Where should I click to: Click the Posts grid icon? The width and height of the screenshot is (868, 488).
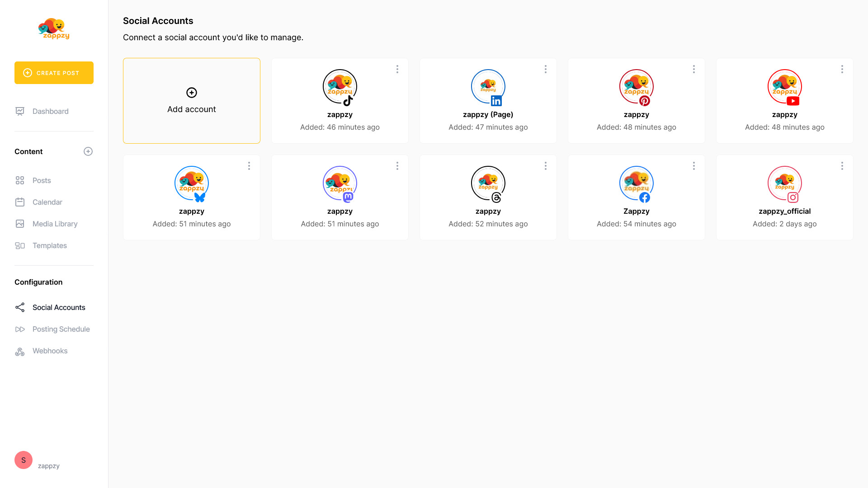[x=20, y=180]
